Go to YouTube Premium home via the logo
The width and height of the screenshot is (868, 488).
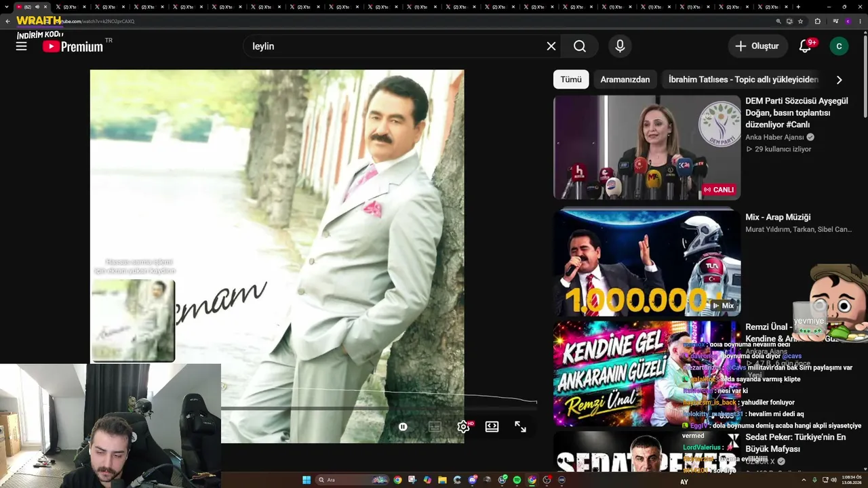click(x=73, y=46)
